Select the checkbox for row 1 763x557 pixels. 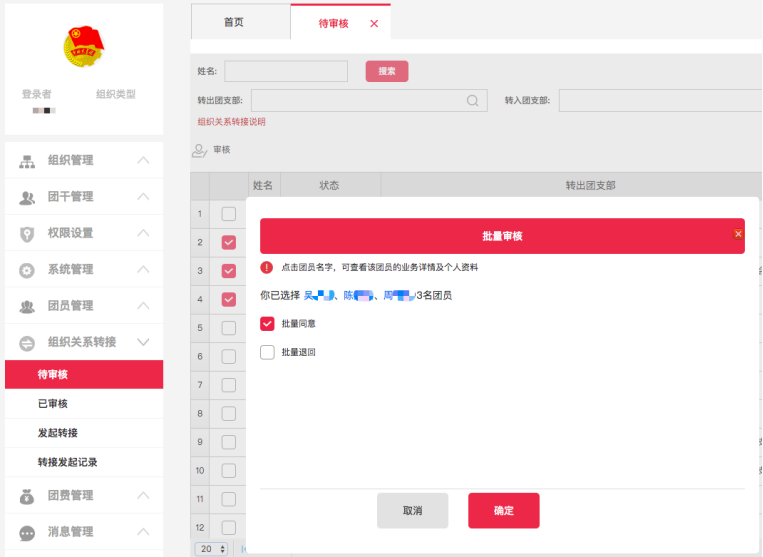(x=229, y=214)
